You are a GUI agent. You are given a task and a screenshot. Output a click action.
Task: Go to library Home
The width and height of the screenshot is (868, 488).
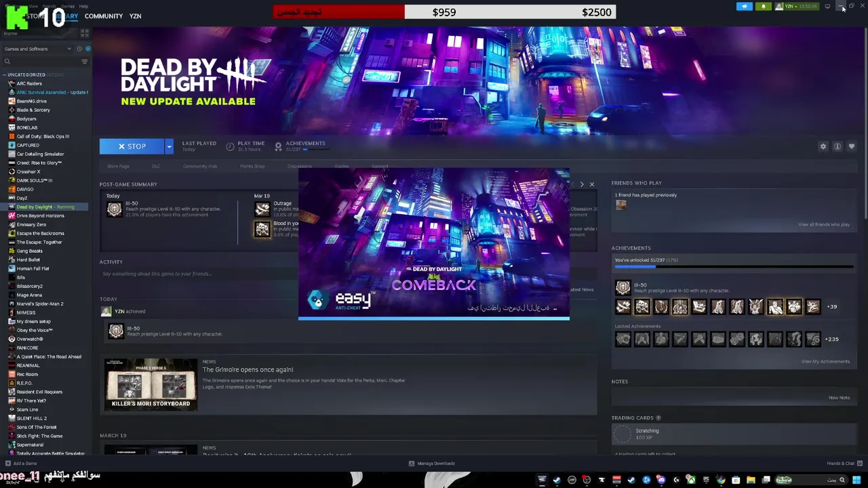11,33
